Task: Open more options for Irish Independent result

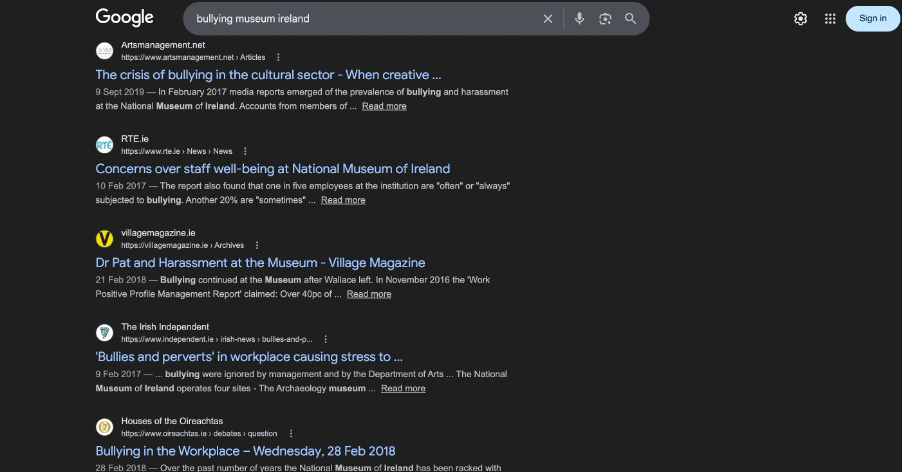Action: pyautogui.click(x=326, y=339)
